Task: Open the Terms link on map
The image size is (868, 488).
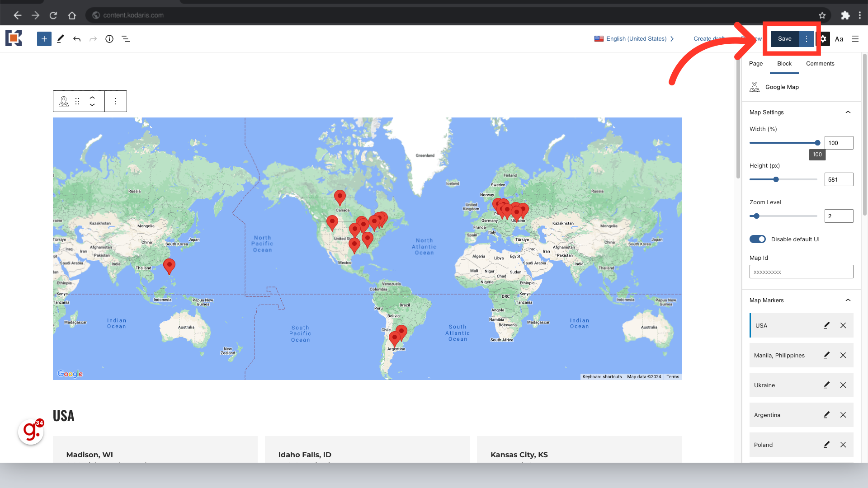Action: 673,377
